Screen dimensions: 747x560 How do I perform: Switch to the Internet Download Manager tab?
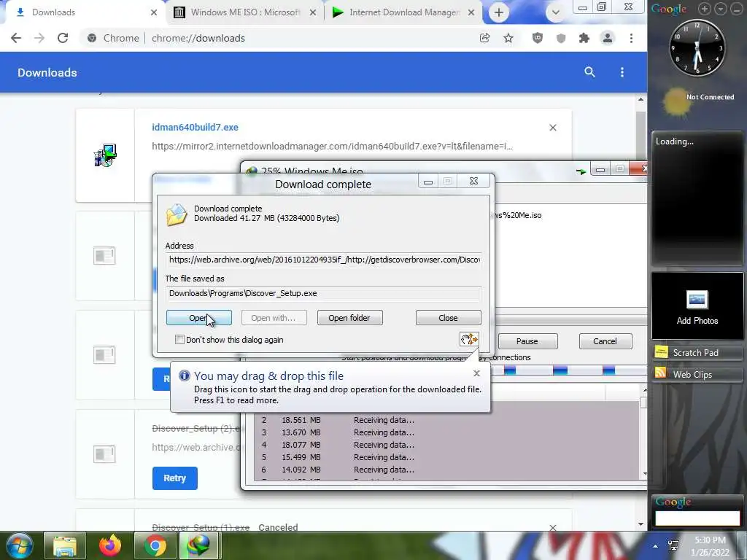[403, 12]
